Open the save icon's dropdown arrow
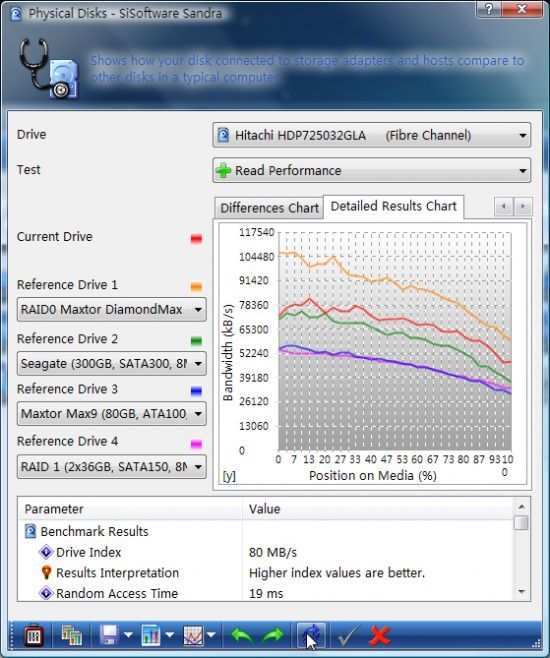The image size is (550, 658). 128,635
